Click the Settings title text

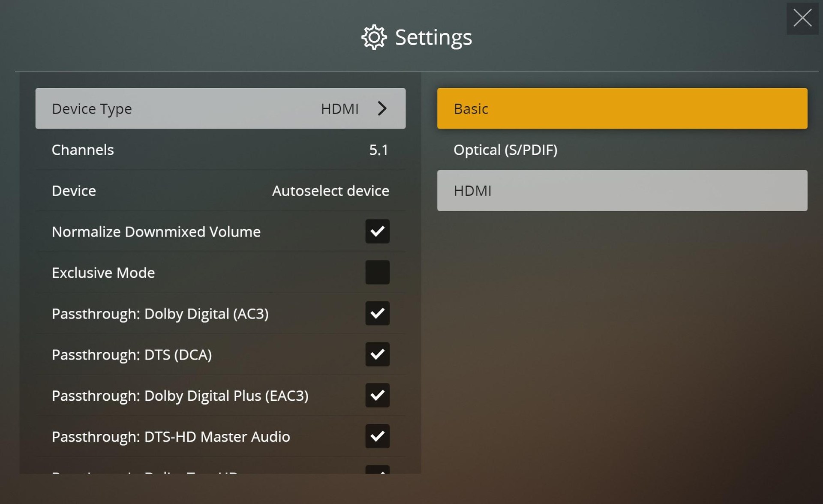433,37
